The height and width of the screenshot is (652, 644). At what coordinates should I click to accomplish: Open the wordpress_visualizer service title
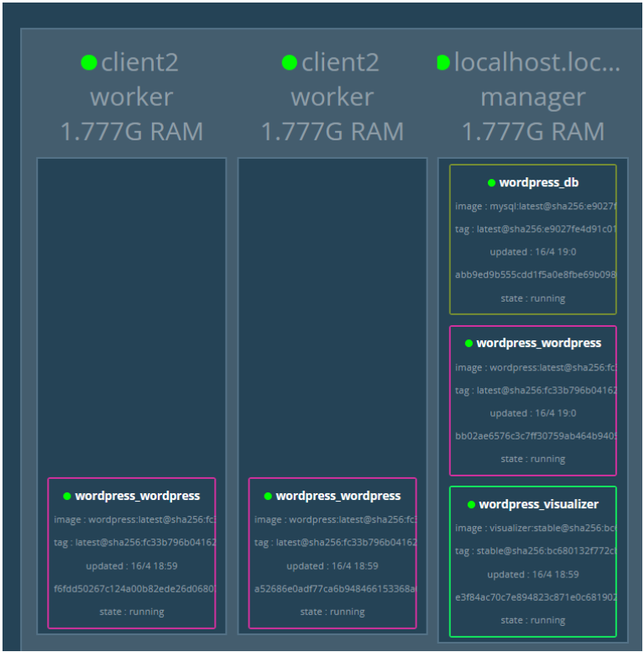pos(539,504)
